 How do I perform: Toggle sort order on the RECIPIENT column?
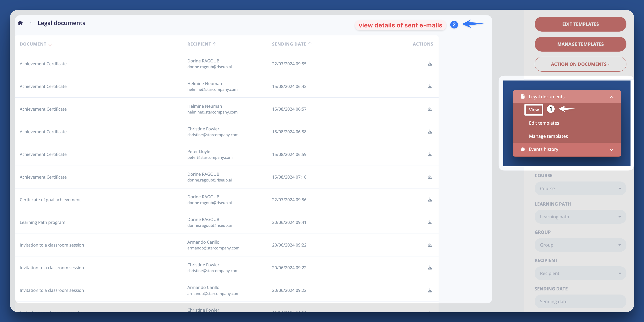215,44
